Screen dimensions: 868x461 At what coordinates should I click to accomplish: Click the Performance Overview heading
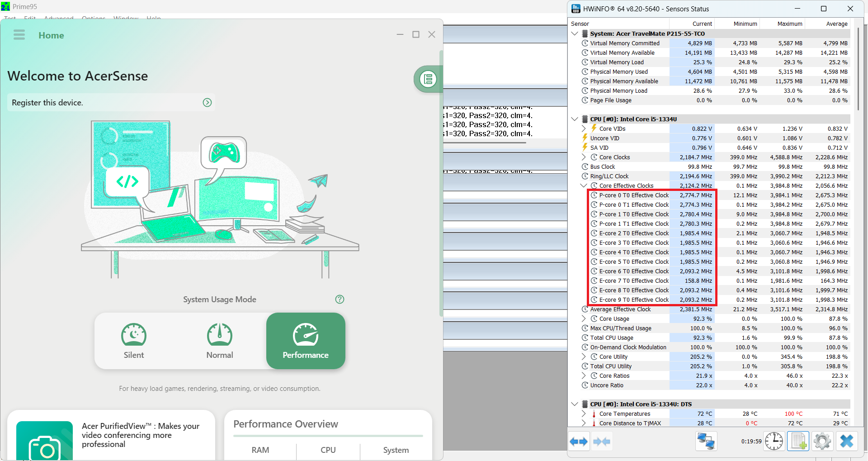coord(286,424)
